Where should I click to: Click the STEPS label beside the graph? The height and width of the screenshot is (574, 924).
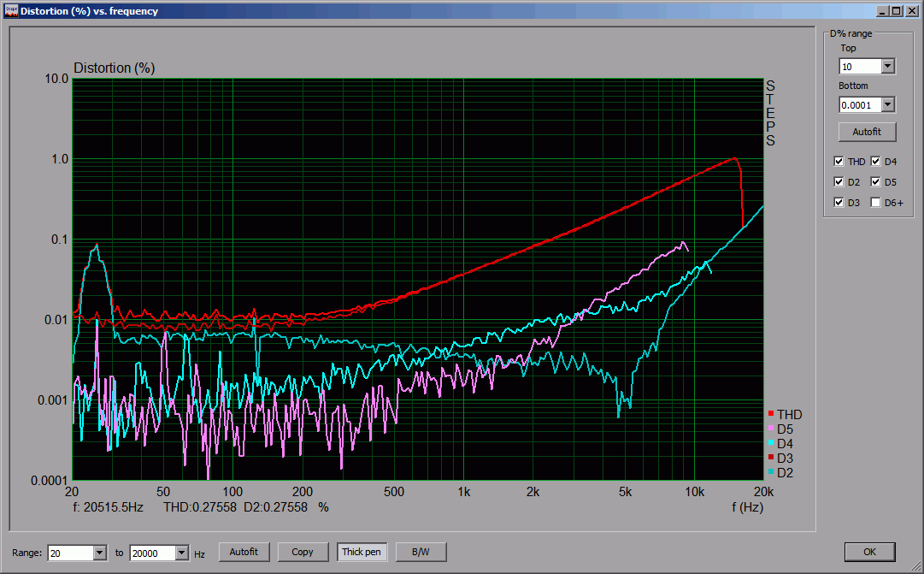[x=770, y=113]
